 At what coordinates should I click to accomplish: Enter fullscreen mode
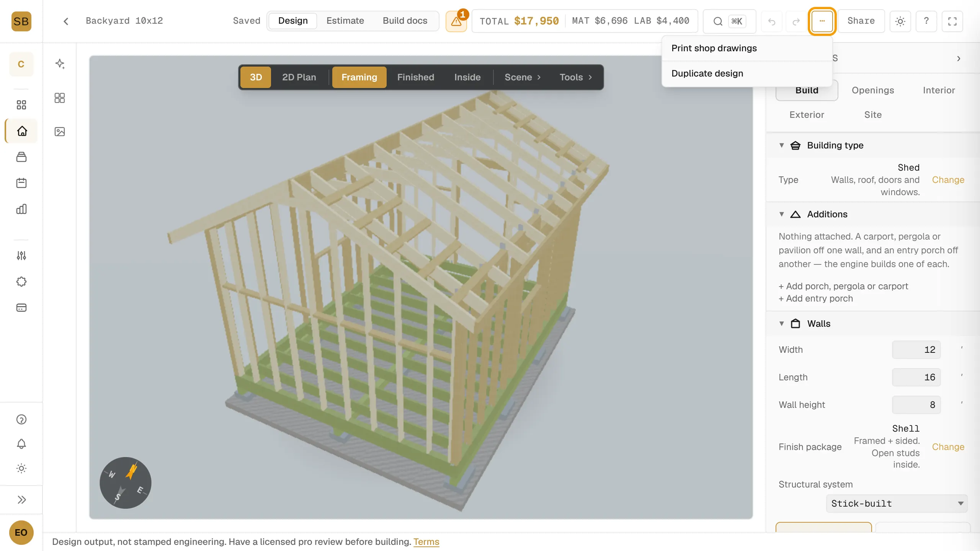tap(952, 21)
